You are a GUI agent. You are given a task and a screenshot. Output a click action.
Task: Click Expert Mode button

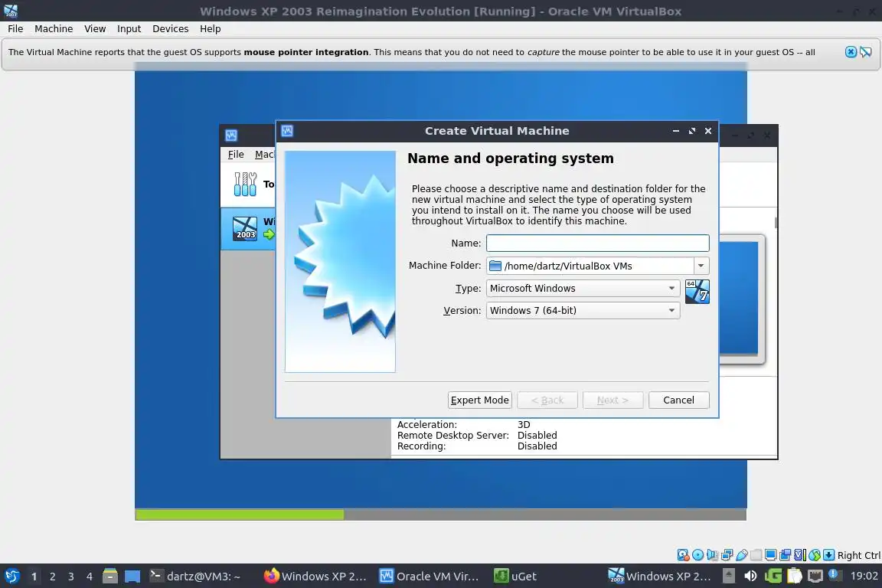coord(480,400)
